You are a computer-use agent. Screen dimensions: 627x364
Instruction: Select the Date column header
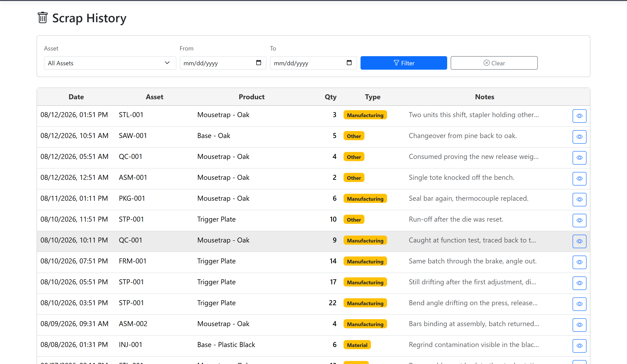coord(76,97)
